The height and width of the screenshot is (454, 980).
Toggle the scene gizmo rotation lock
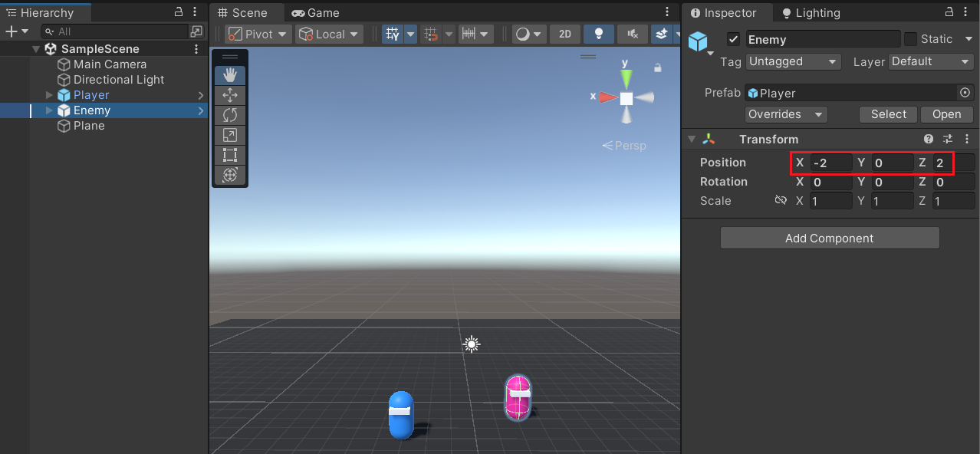pos(657,68)
